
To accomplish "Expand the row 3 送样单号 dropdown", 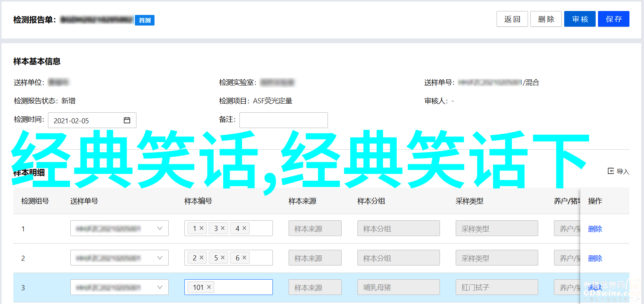I will [160, 287].
